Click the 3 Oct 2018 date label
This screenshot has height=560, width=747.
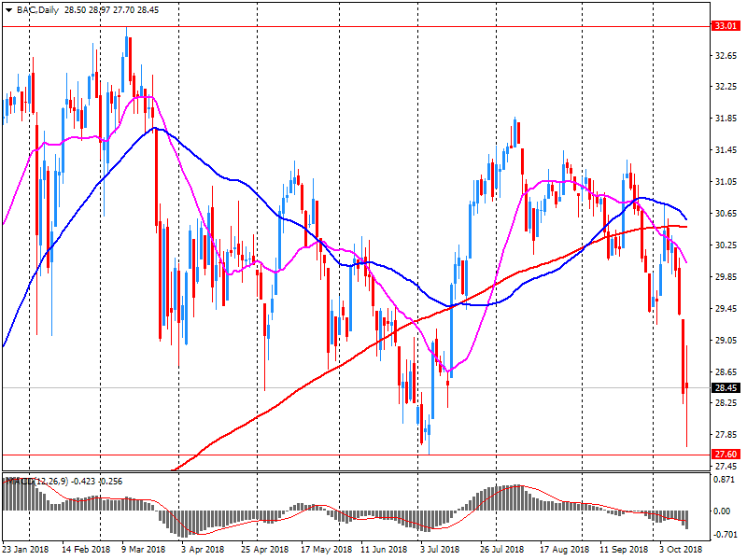coord(681,550)
